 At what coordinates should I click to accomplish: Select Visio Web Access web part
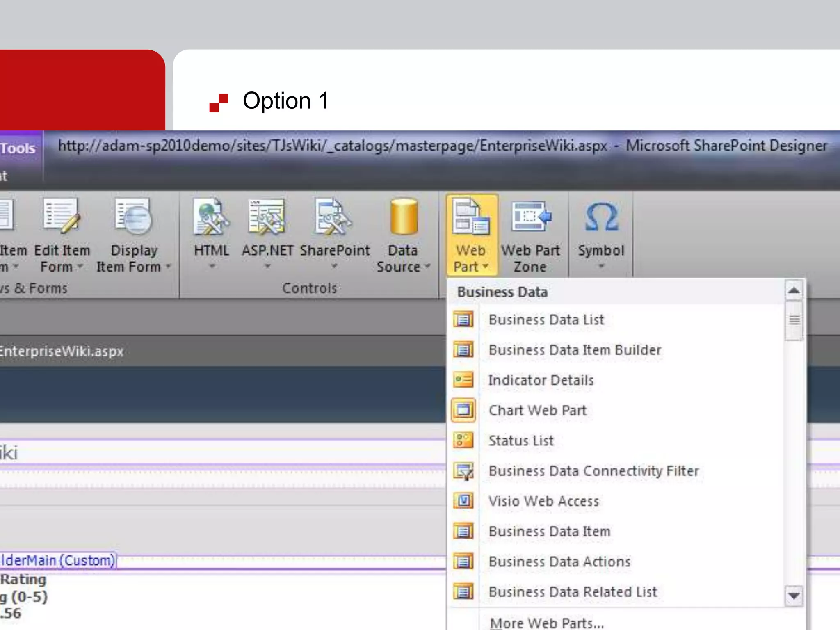[x=543, y=501]
